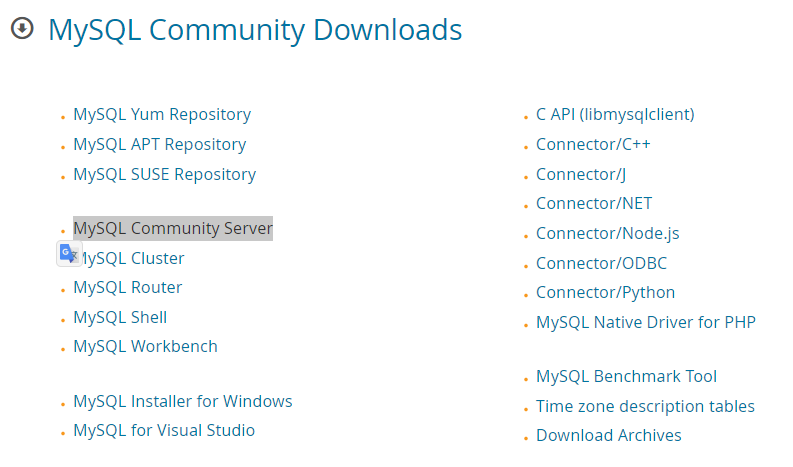Open the MySQL Community Downloads heading link
The height and width of the screenshot is (467, 793).
tap(255, 30)
